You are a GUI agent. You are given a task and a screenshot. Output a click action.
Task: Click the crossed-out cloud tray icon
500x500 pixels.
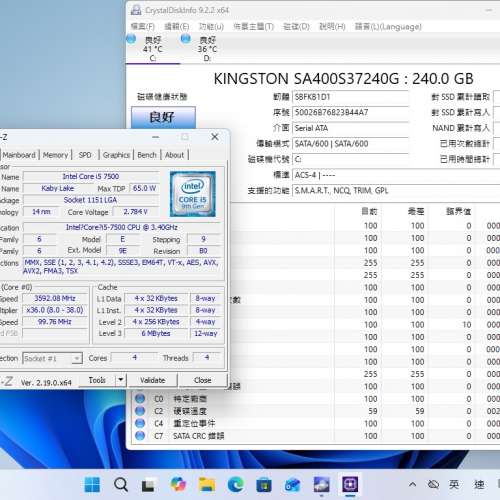click(x=433, y=484)
